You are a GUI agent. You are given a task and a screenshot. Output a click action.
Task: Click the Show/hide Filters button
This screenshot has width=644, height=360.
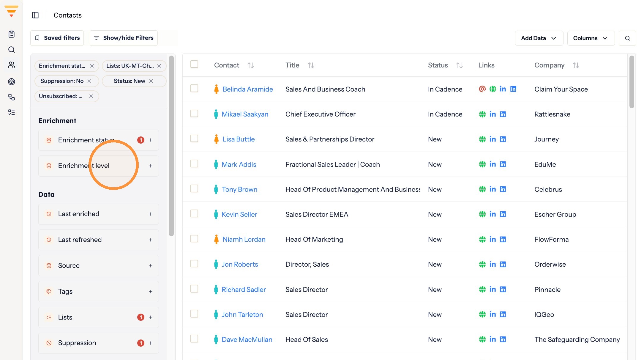point(124,38)
